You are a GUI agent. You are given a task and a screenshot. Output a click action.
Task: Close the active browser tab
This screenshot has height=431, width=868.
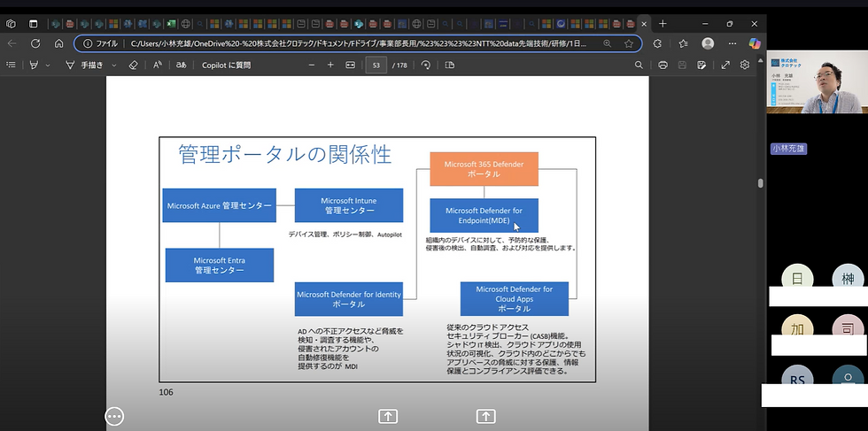point(643,24)
